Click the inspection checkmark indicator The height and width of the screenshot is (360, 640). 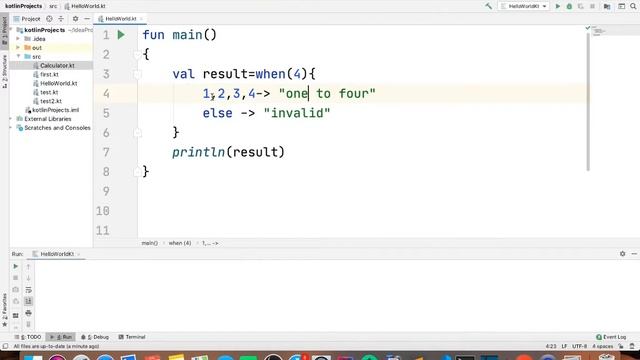(x=588, y=28)
